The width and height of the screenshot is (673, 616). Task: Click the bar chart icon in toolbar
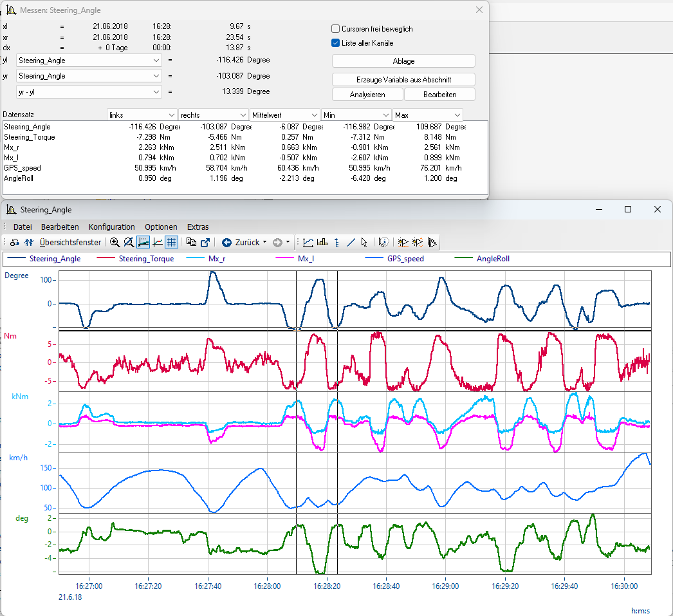322,243
